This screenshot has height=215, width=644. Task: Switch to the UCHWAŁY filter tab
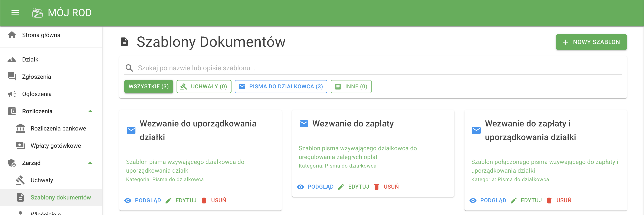pos(204,86)
